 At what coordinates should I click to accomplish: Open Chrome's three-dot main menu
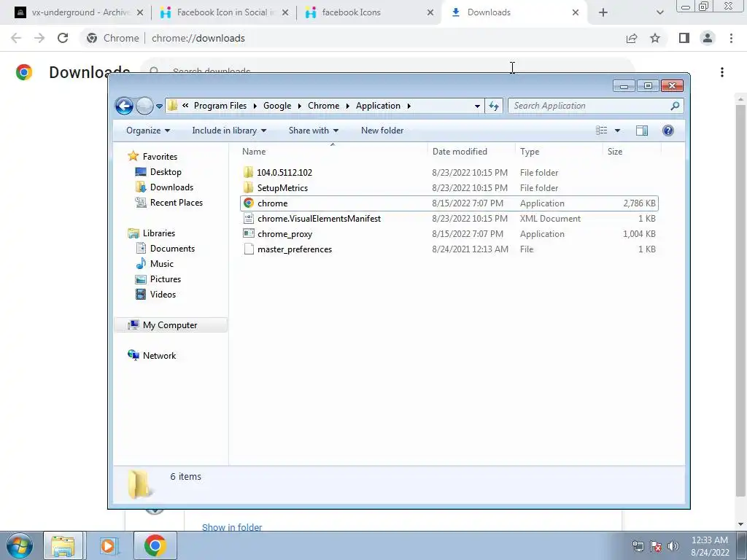point(731,38)
